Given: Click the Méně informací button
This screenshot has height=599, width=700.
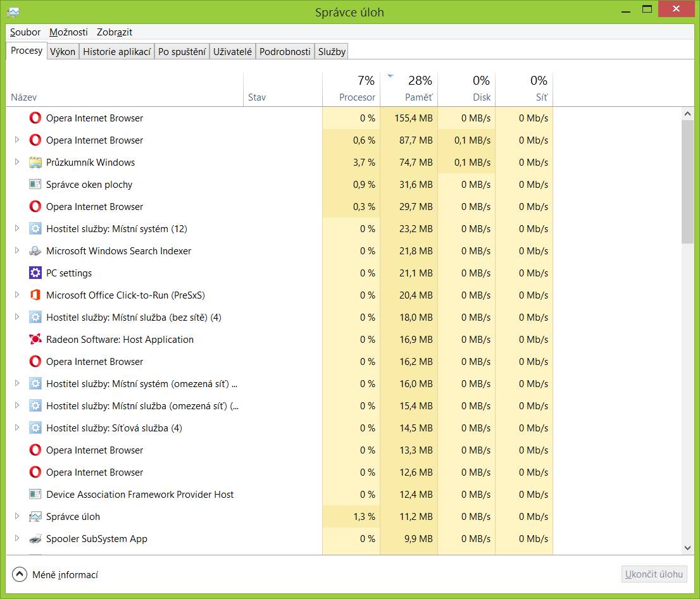Looking at the screenshot, I should click(55, 574).
